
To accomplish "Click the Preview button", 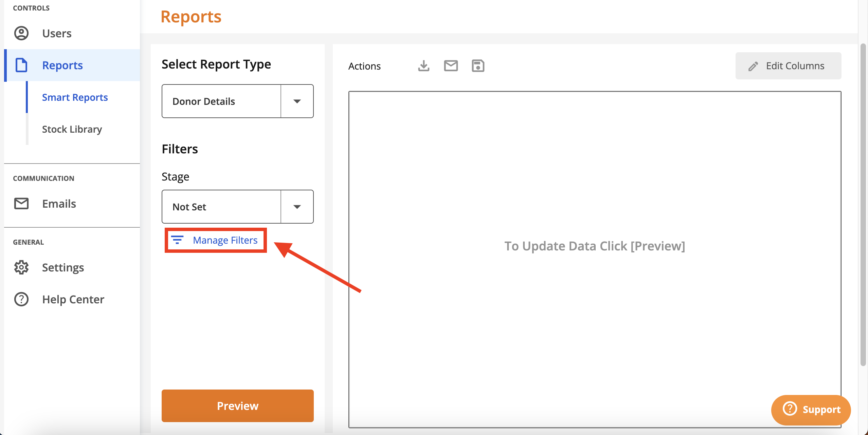I will click(237, 405).
